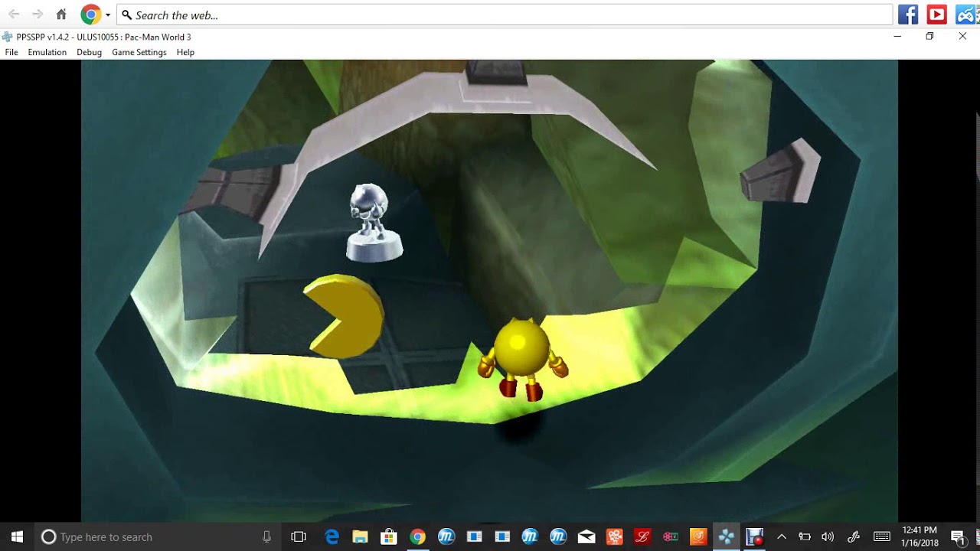Open the Emulation menu

(47, 52)
